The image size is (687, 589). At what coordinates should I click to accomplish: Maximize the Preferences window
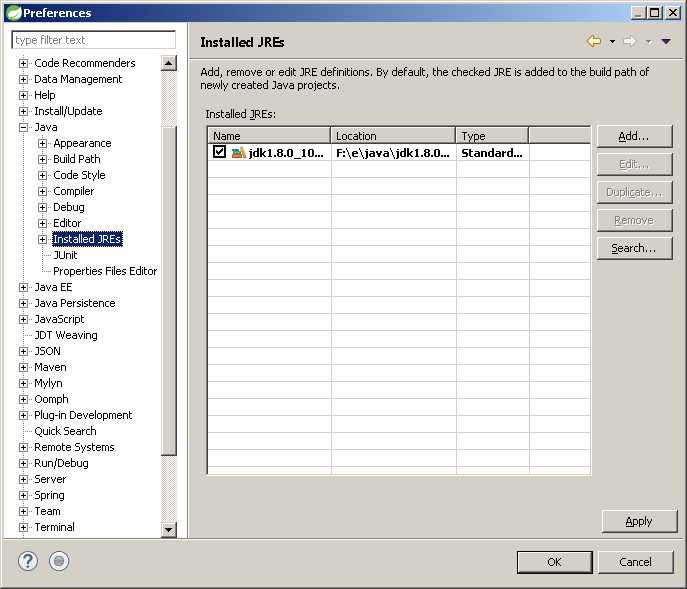[x=655, y=13]
